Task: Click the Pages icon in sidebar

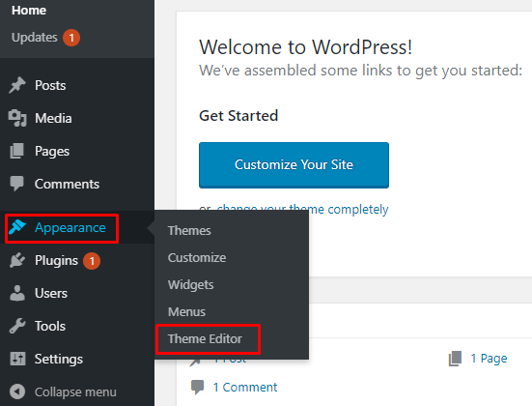Action: [x=17, y=151]
